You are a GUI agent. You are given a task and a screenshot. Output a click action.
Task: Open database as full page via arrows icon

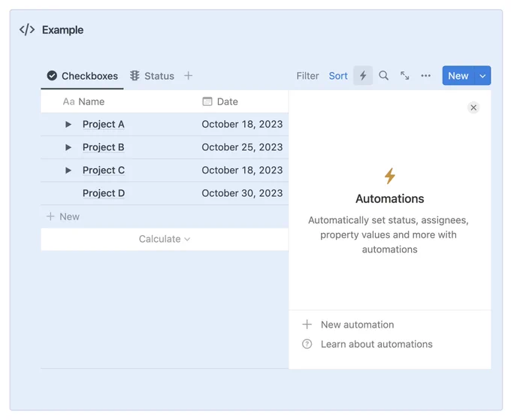[x=404, y=76]
